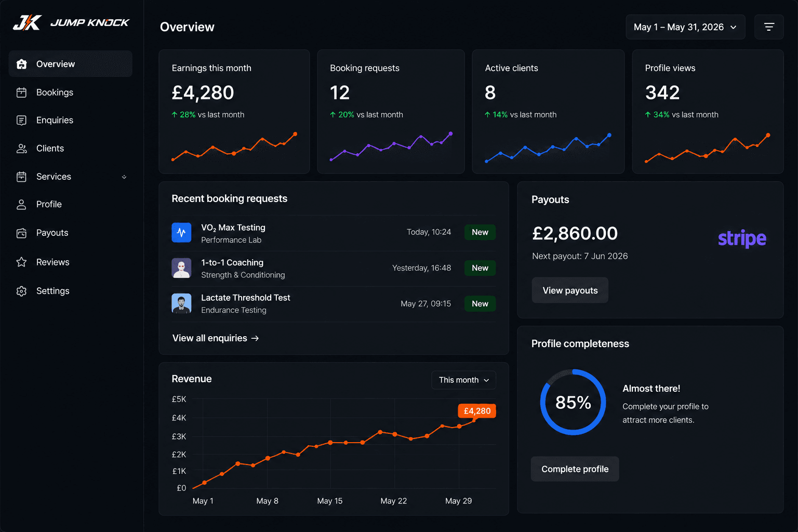Select the VO₂ Max Testing request title
Screen dimensions: 798x532
233,228
